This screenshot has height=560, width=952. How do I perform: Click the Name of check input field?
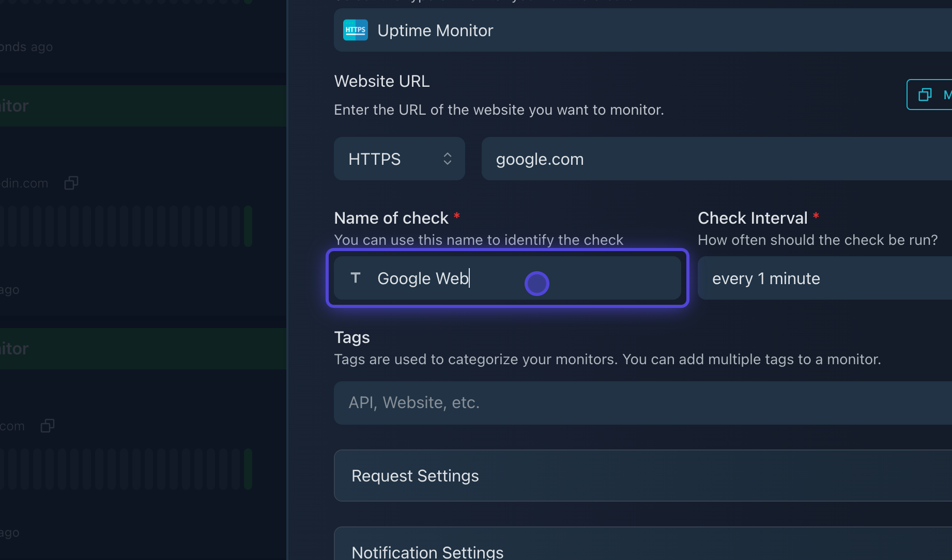pos(508,278)
